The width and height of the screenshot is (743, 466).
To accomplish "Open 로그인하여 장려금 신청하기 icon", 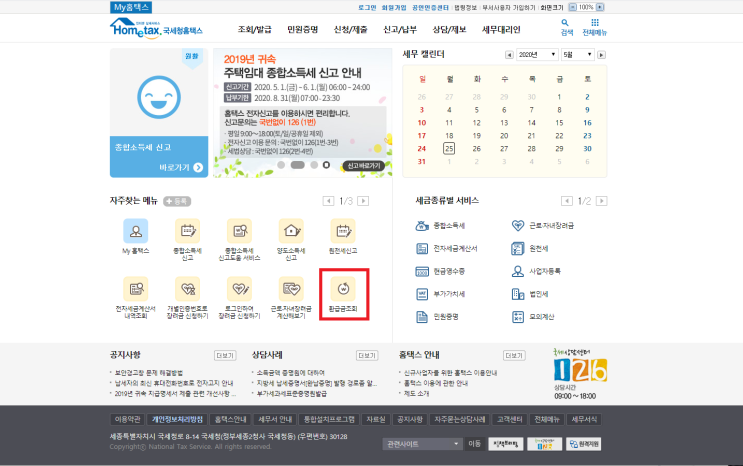I will [239, 289].
